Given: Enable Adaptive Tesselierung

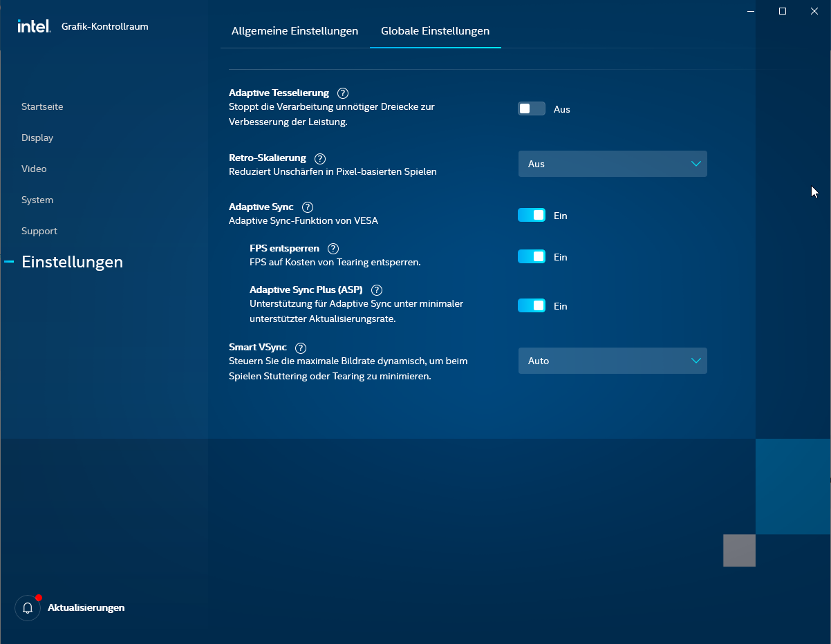Looking at the screenshot, I should tap(531, 108).
